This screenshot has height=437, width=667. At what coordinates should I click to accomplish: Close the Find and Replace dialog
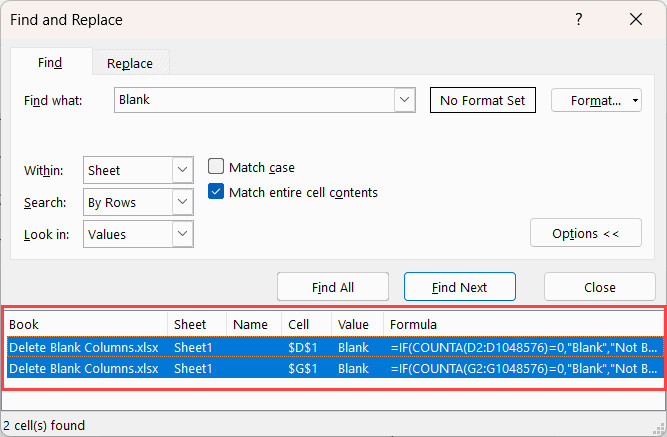[x=636, y=18]
